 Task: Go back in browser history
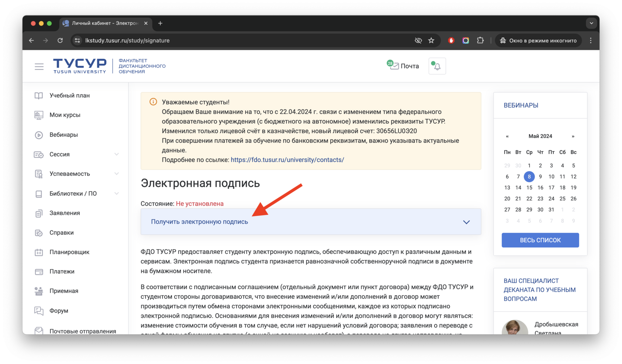(x=32, y=40)
